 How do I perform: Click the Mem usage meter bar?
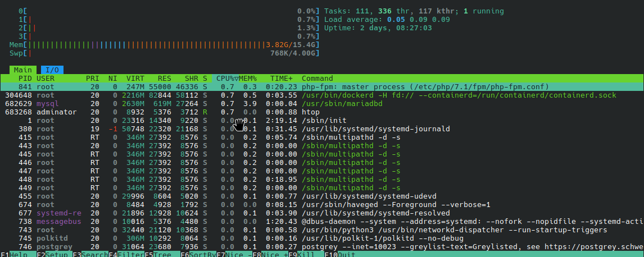[146, 45]
